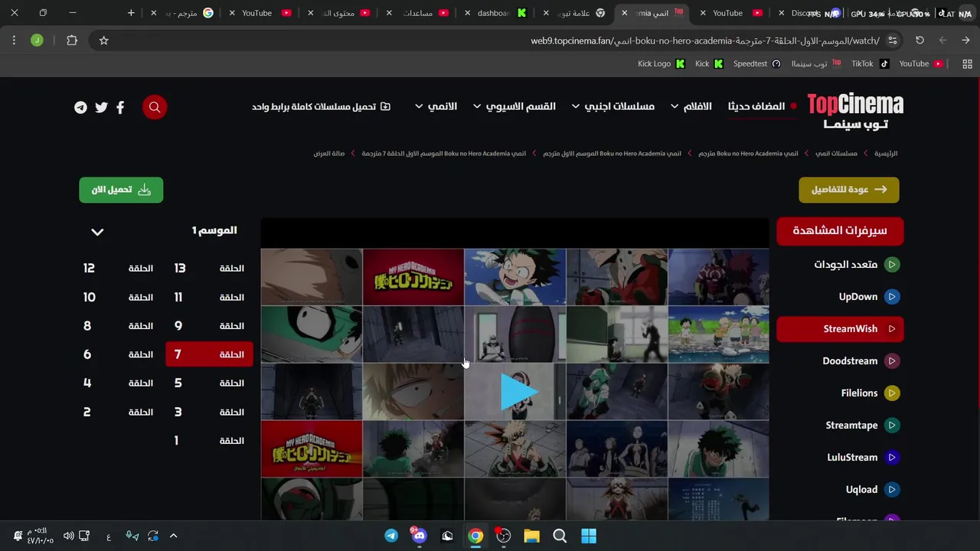Open the Telegram social icon
Image resolution: width=980 pixels, height=551 pixels.
click(80, 107)
